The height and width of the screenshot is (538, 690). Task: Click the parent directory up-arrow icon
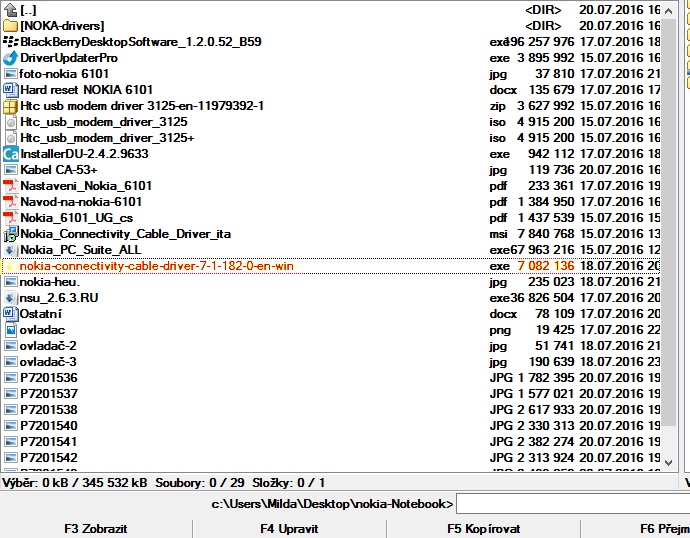[x=10, y=10]
